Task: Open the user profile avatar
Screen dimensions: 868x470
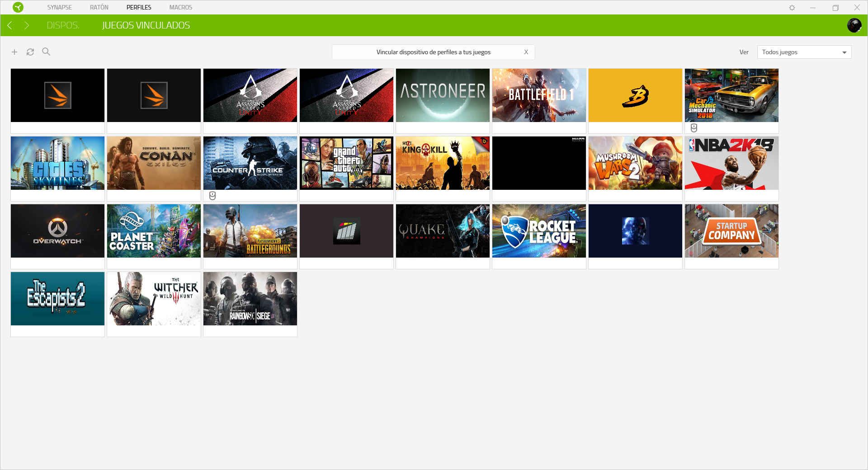Action: [854, 25]
